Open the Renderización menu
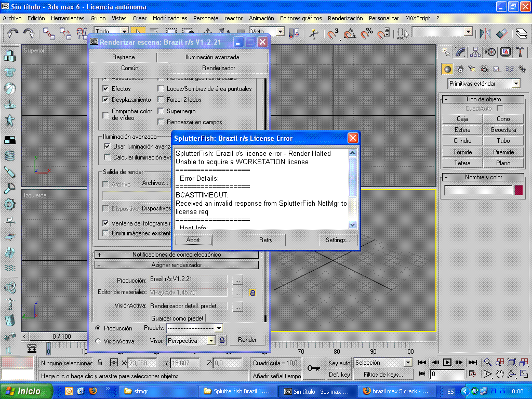 point(345,18)
